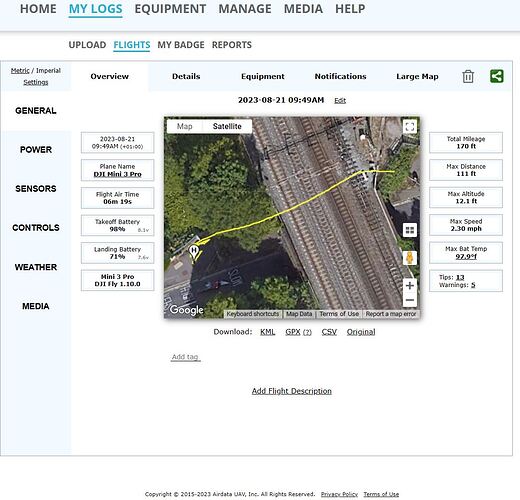Image resolution: width=520 pixels, height=500 pixels.
Task: Toggle fullscreen view on the map
Action: click(x=410, y=126)
